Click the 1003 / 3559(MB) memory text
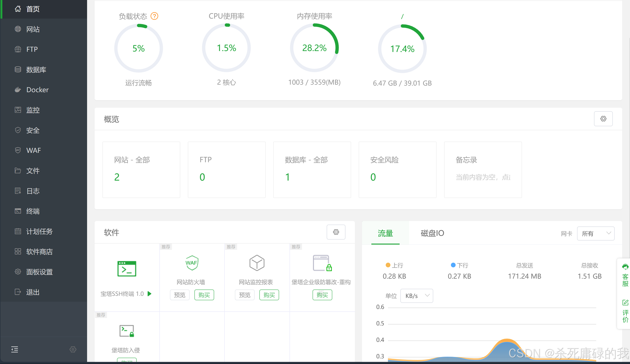Screen dimensions: 630x364 pyautogui.click(x=314, y=82)
